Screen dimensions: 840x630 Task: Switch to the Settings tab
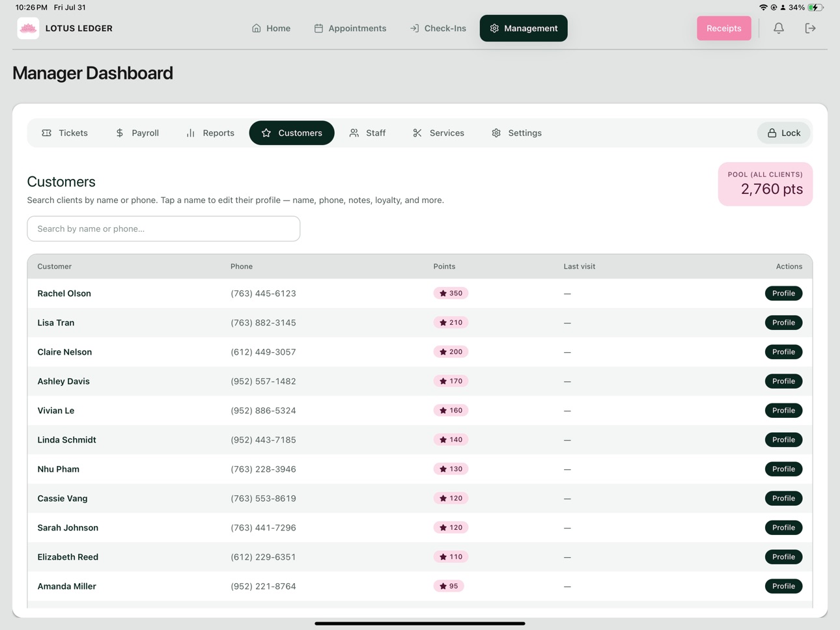pos(516,133)
